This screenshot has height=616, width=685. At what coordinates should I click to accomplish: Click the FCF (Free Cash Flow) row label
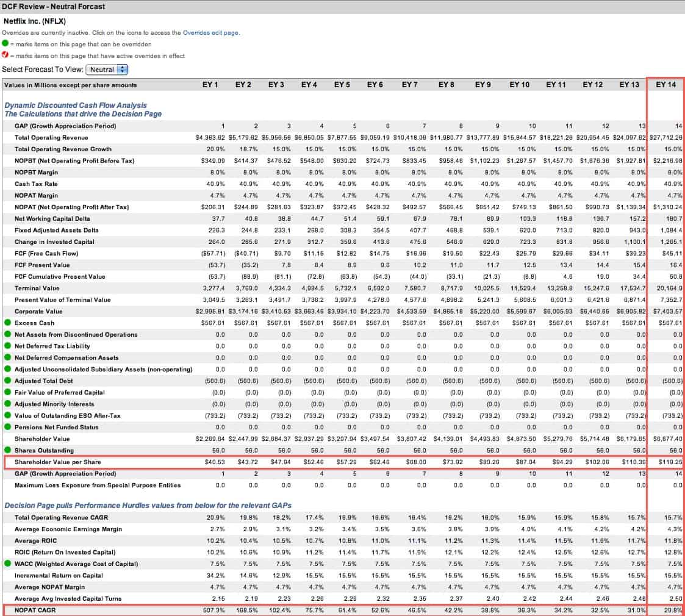coord(46,253)
